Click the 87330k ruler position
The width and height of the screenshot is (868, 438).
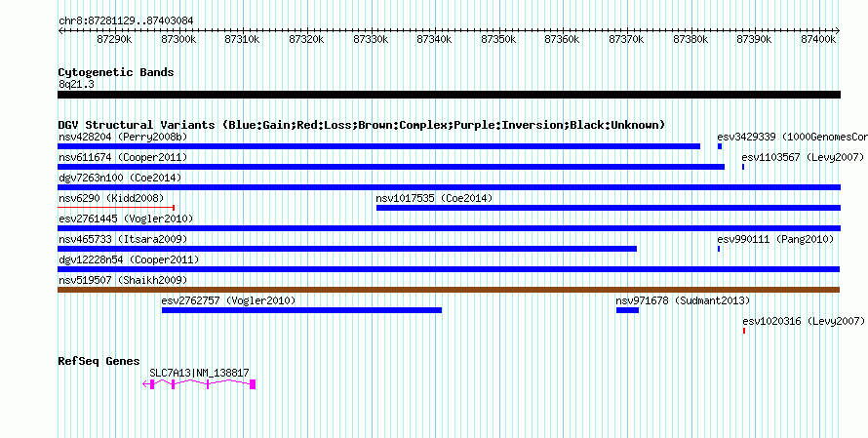click(x=371, y=39)
